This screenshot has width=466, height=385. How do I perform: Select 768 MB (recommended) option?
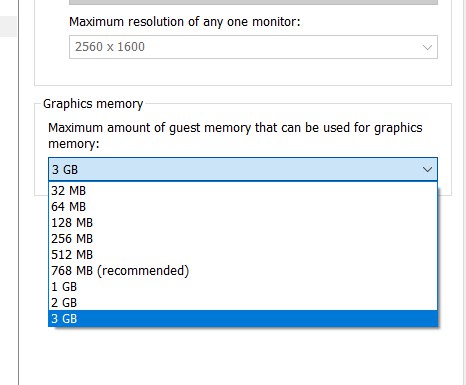[x=243, y=271]
